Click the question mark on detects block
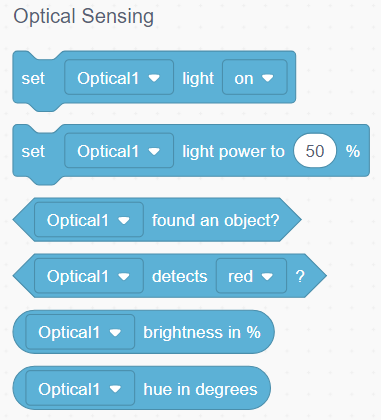The width and height of the screenshot is (381, 420). coord(300,276)
